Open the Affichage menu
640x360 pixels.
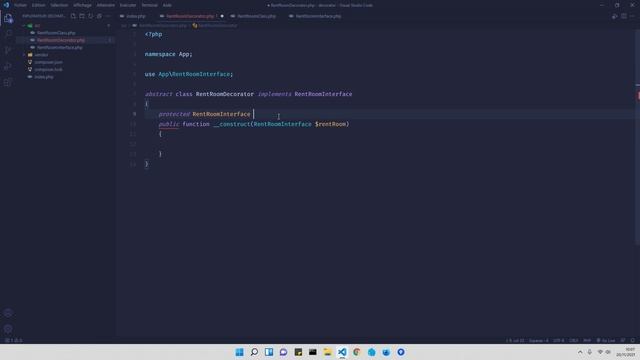coord(82,5)
